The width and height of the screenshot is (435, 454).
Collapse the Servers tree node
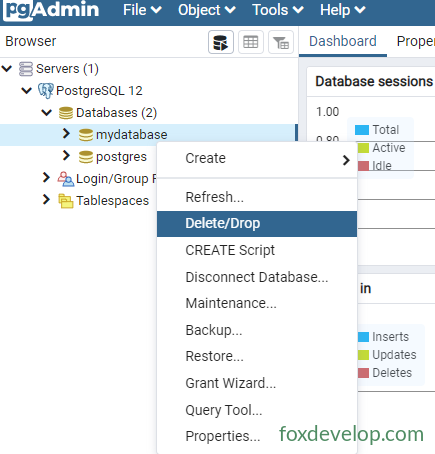pyautogui.click(x=7, y=69)
